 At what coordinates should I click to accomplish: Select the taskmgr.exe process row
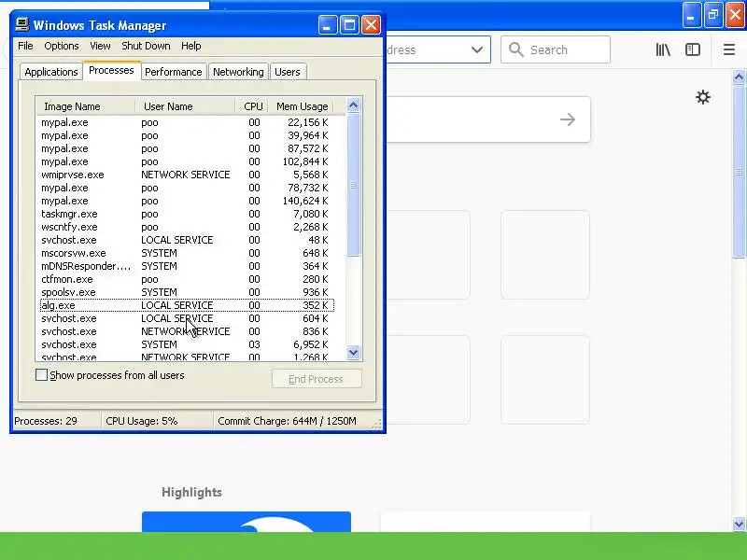pyautogui.click(x=188, y=214)
